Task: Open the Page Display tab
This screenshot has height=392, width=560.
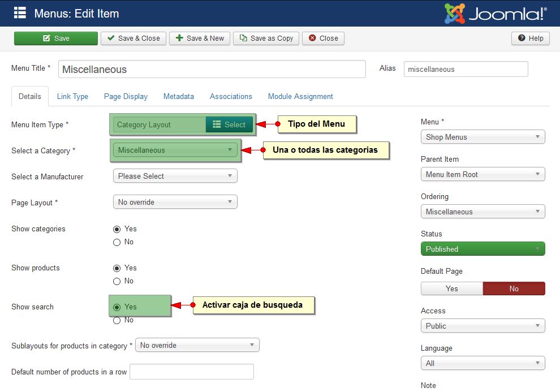Action: (x=126, y=96)
